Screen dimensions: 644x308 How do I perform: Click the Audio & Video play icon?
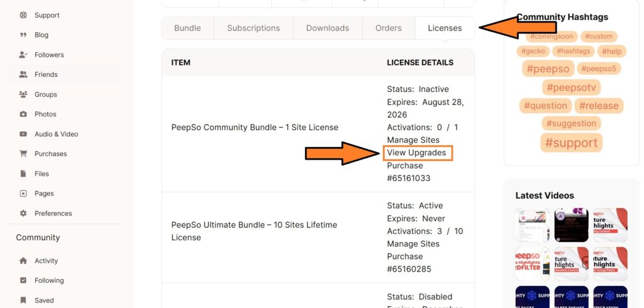coord(23,134)
